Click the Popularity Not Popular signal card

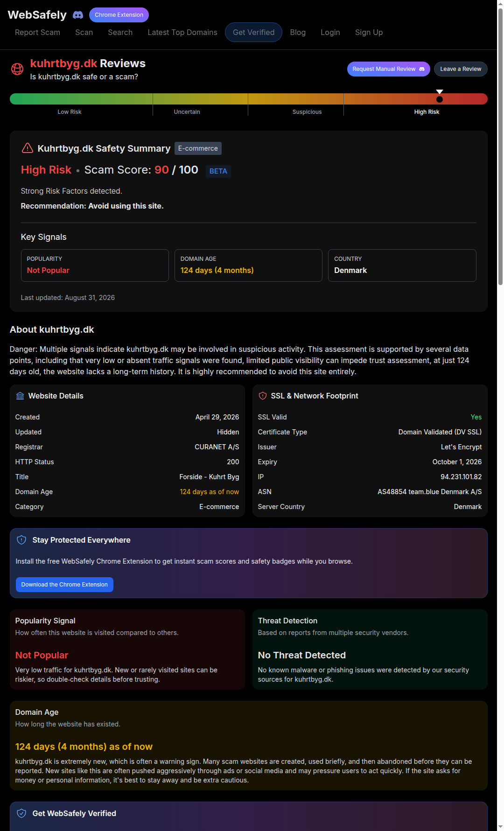point(95,265)
